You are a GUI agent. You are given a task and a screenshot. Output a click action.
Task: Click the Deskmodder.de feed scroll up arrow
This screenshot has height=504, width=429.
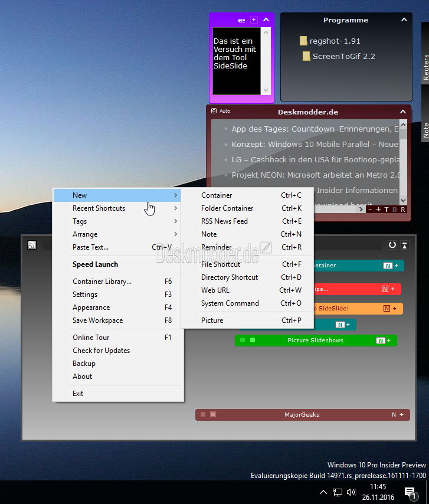point(403,125)
